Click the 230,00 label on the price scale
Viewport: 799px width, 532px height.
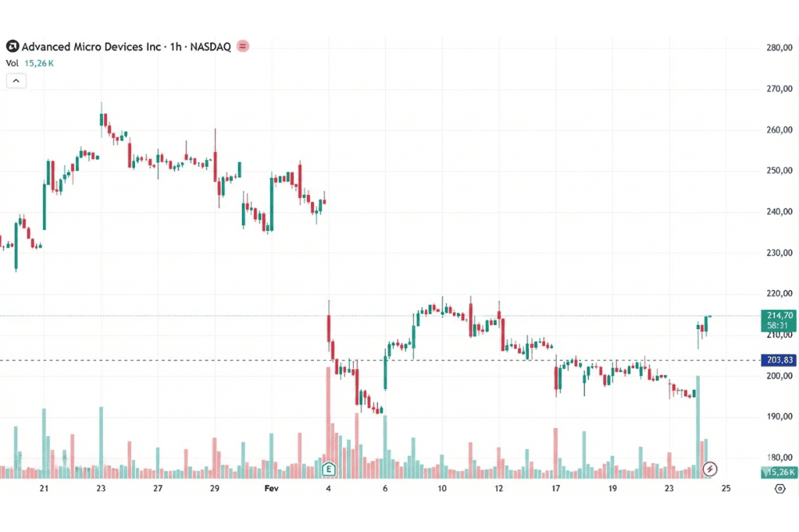(777, 252)
